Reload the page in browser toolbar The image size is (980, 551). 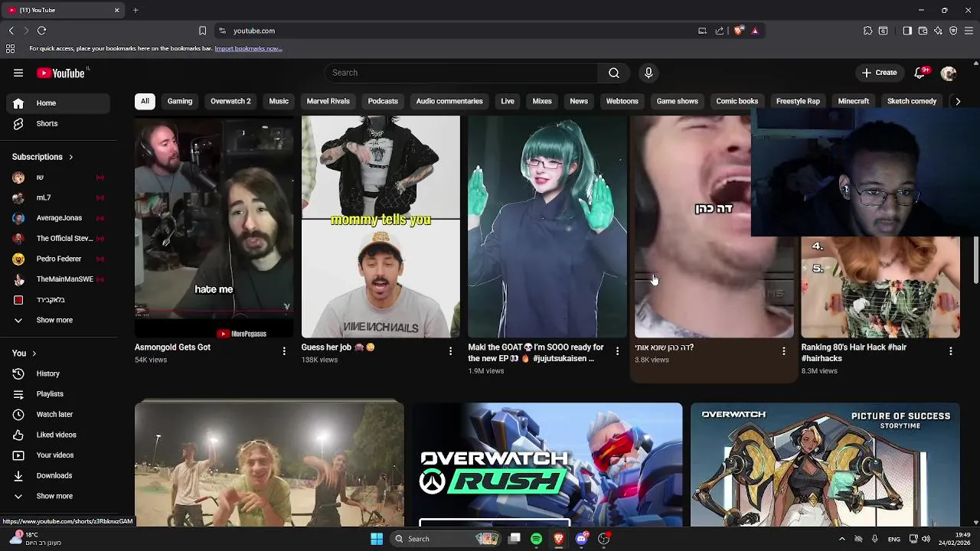(41, 31)
